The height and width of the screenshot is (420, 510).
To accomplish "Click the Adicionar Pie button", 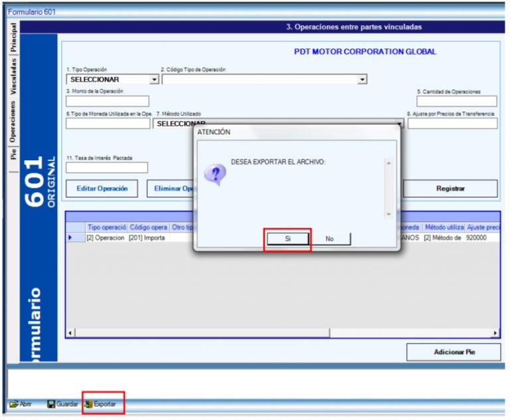I will (x=452, y=352).
